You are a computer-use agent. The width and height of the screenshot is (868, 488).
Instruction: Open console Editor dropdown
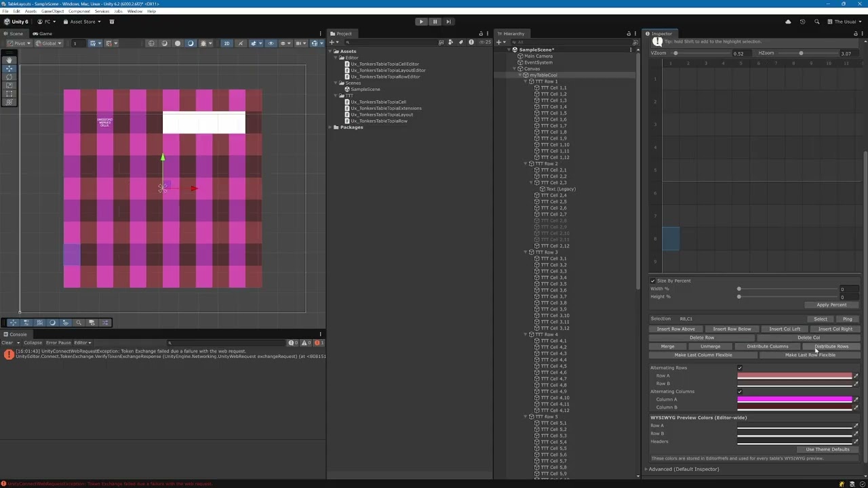83,343
